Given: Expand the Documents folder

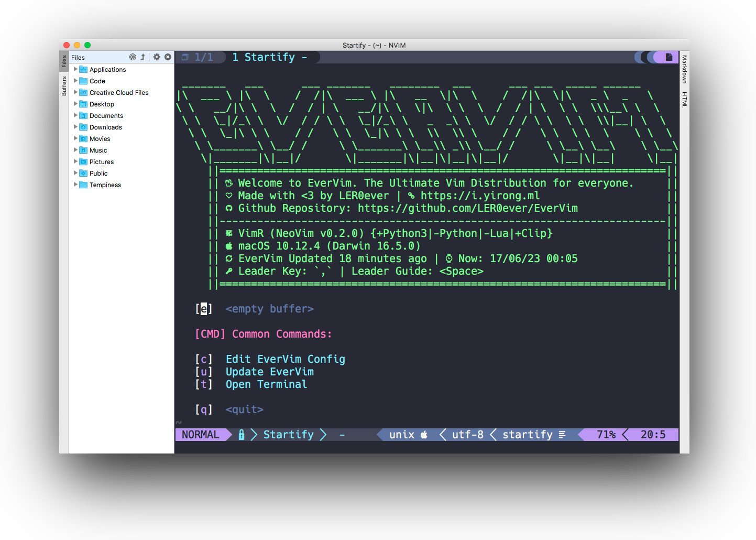Looking at the screenshot, I should click(75, 115).
